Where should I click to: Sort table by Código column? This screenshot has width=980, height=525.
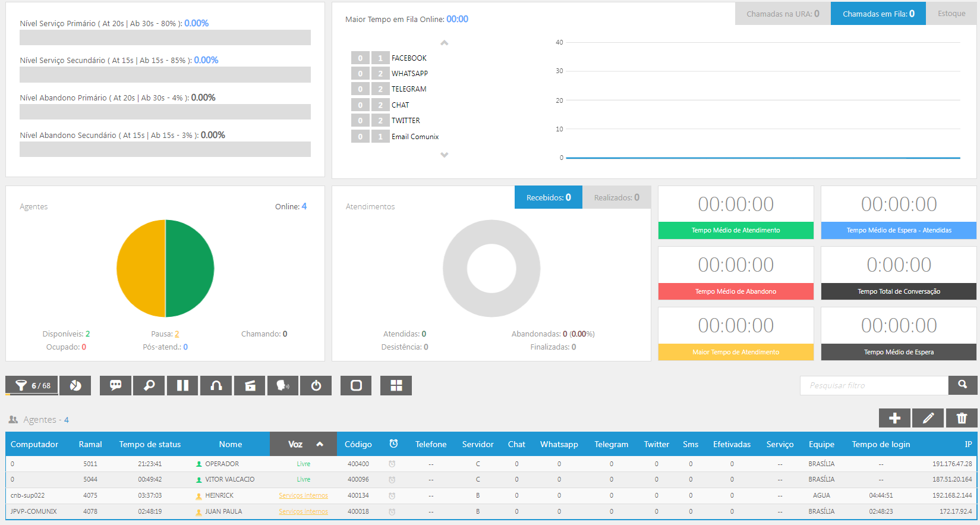358,444
